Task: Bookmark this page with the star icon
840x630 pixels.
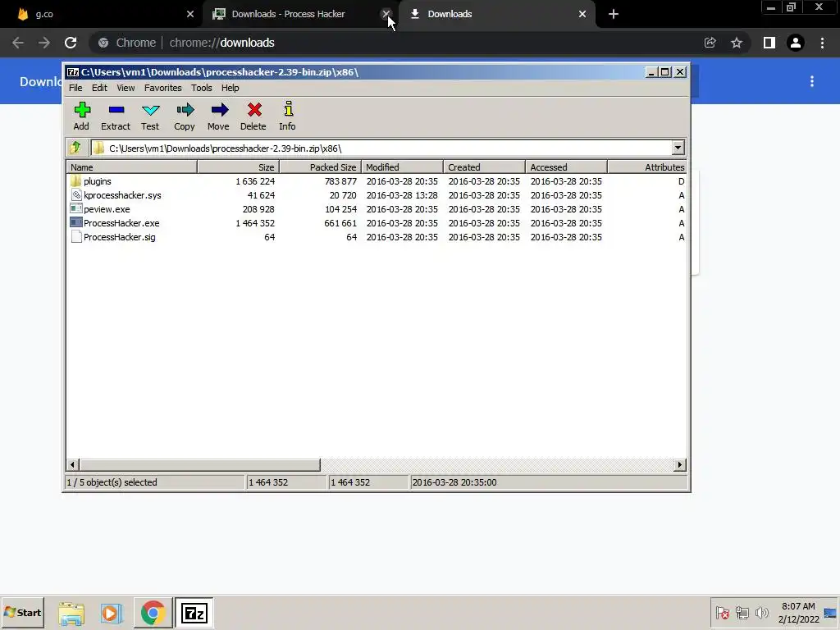Action: (737, 43)
